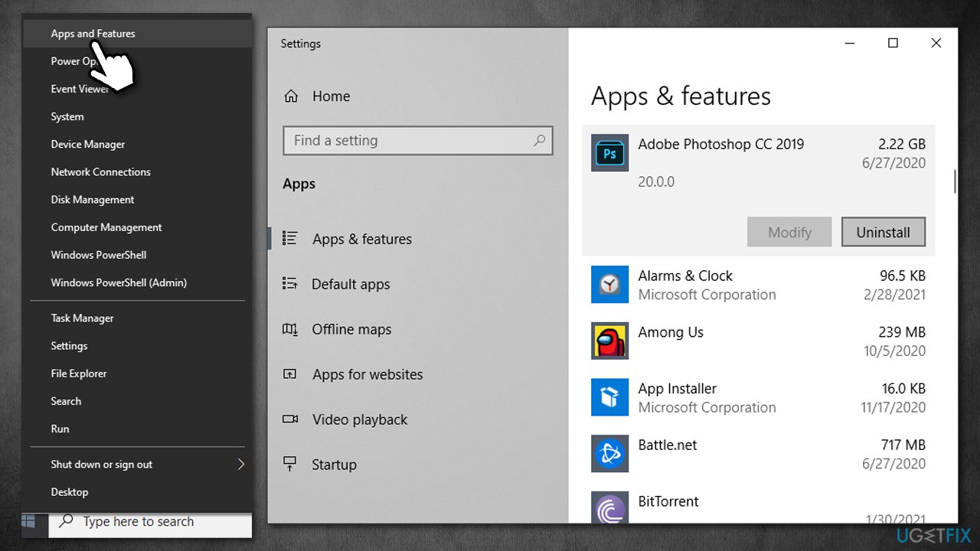Click the 20.0.0 version text

[656, 182]
